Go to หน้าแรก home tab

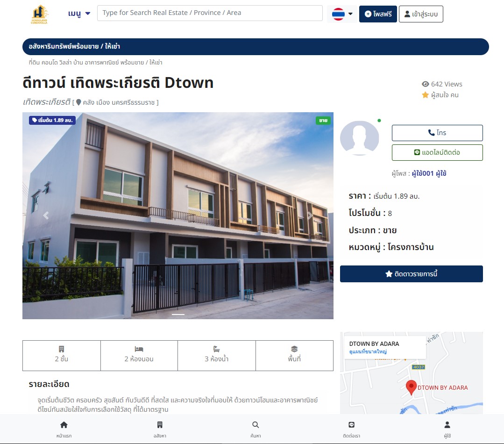(64, 429)
